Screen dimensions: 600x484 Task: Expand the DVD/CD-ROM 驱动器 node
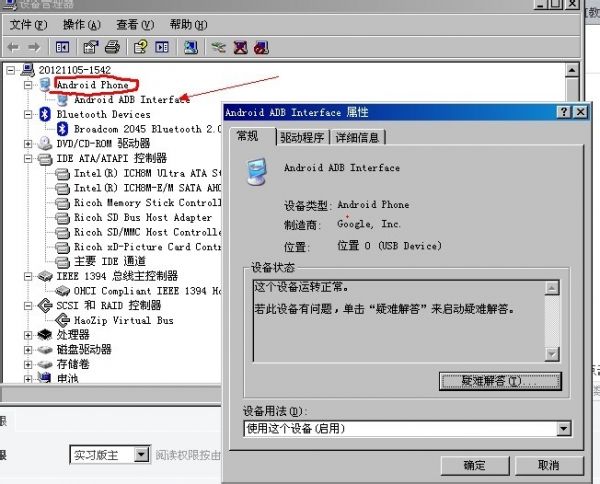(x=28, y=143)
